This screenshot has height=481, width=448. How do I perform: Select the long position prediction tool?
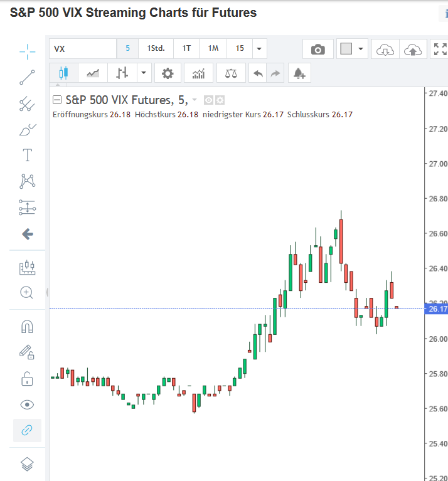click(28, 208)
